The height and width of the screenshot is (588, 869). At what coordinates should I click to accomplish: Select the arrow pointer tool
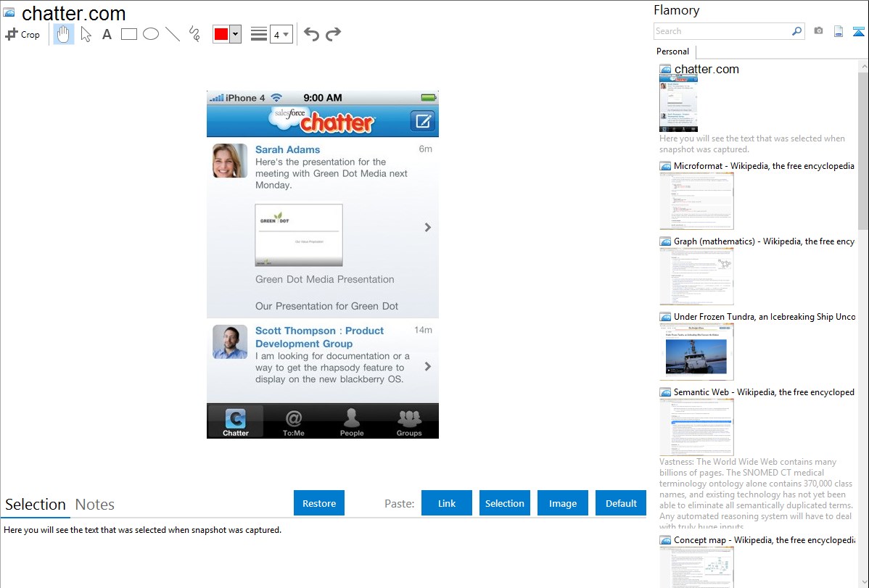click(86, 34)
